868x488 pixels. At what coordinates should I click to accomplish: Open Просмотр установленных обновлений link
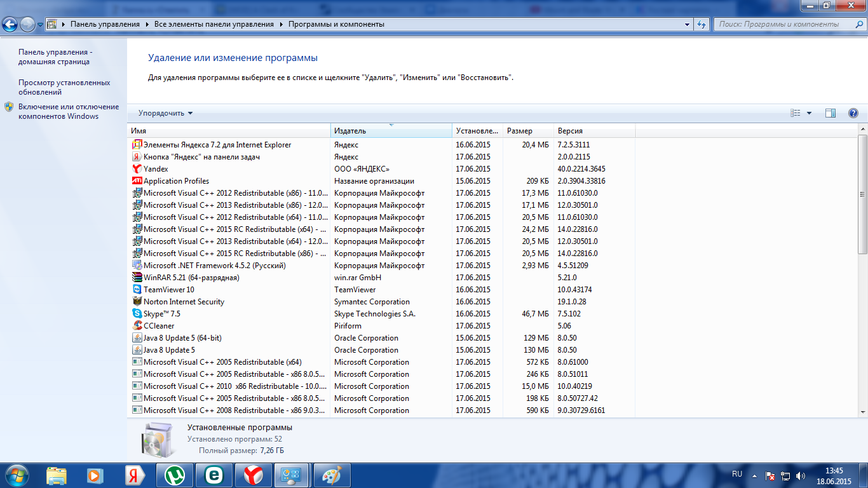coord(64,87)
